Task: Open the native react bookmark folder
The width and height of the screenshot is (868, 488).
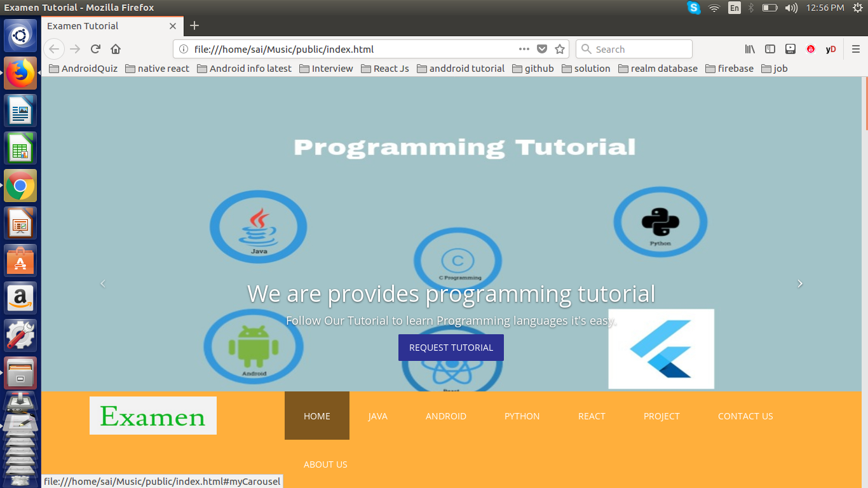Action: point(157,68)
